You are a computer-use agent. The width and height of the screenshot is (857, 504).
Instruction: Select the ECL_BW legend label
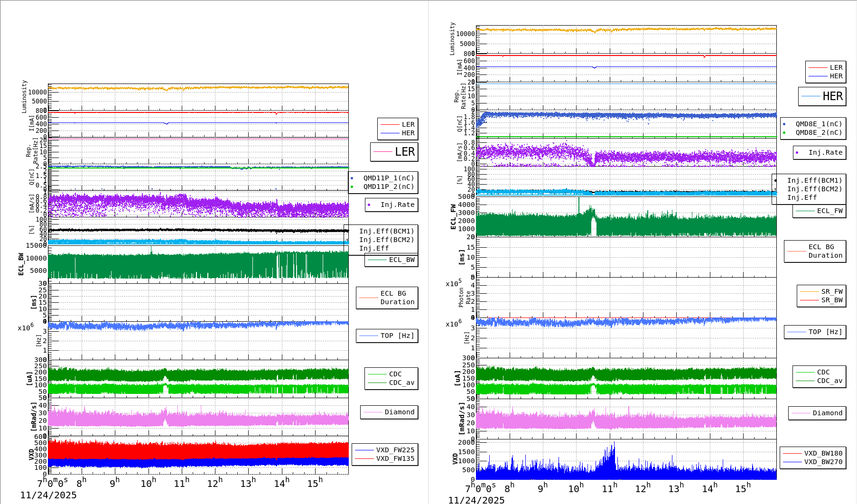pos(401,260)
